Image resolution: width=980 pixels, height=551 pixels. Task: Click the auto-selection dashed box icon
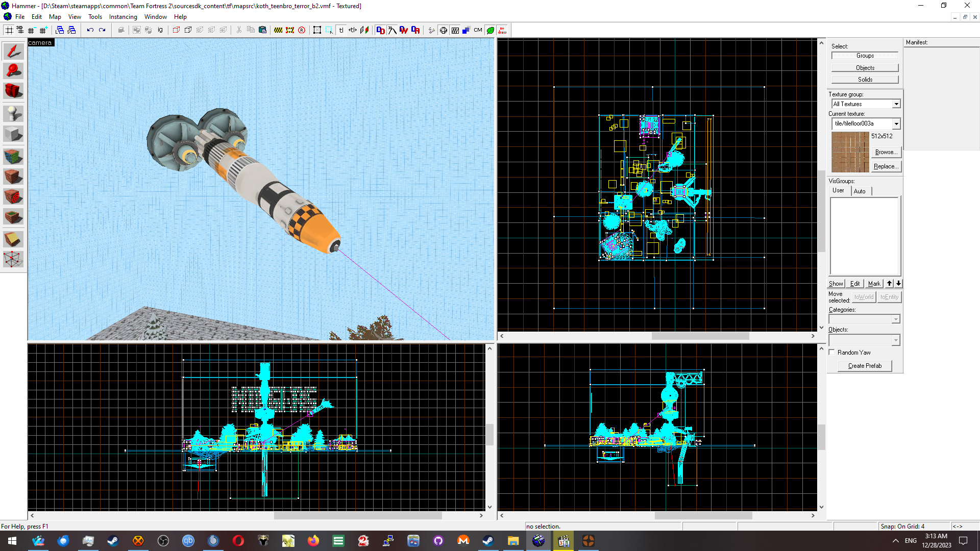329,30
